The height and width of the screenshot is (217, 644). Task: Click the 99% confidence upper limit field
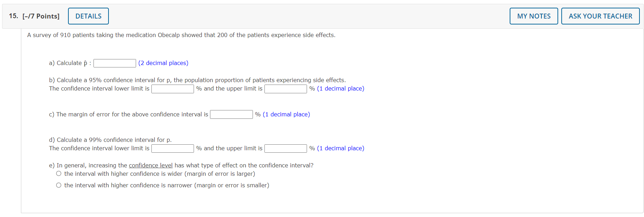(x=285, y=148)
